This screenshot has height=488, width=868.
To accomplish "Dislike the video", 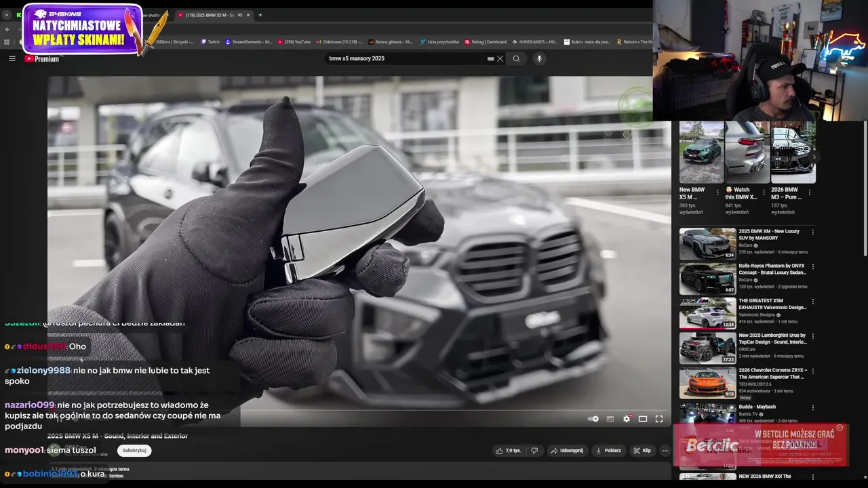I will coord(534,451).
